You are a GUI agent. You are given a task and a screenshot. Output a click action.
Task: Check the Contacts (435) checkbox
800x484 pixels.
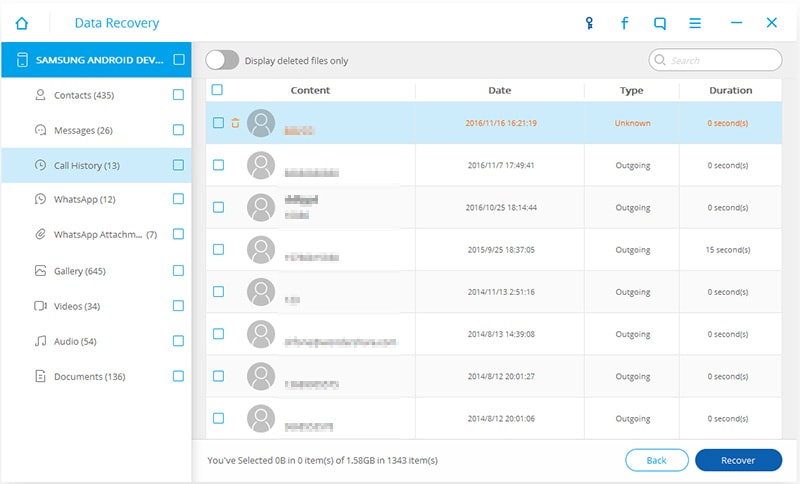[178, 94]
